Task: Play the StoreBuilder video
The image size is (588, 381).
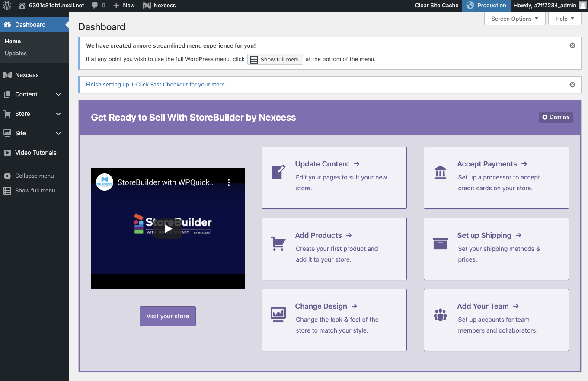Action: [167, 228]
